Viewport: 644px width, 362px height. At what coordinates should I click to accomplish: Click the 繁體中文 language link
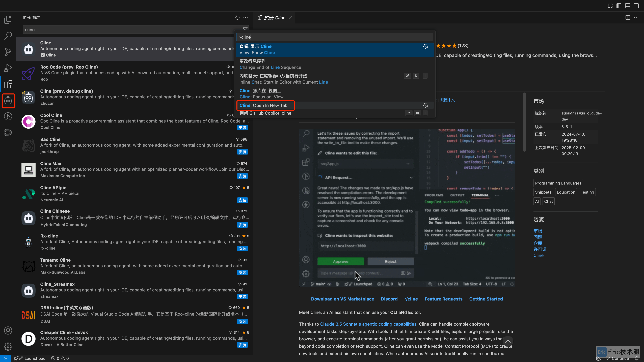(447, 100)
